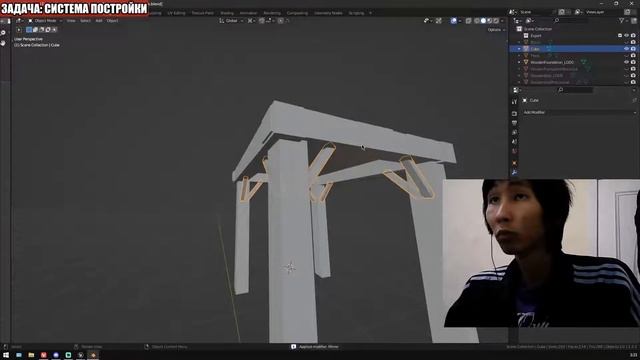Open the Global transform orientation dropdown
The height and width of the screenshot is (360, 640).
[231, 20]
